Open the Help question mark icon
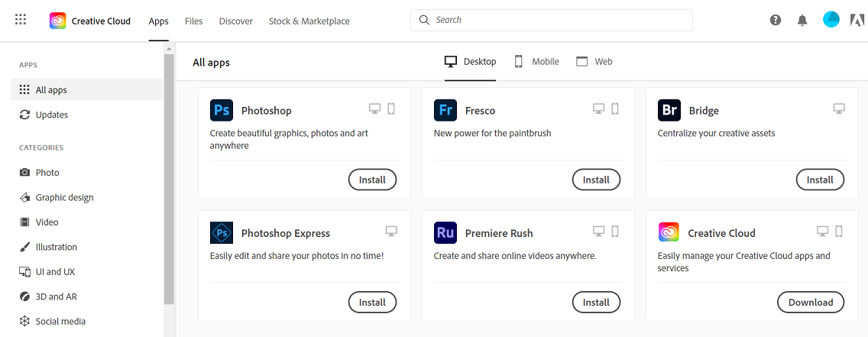The width and height of the screenshot is (868, 337). coord(776,20)
